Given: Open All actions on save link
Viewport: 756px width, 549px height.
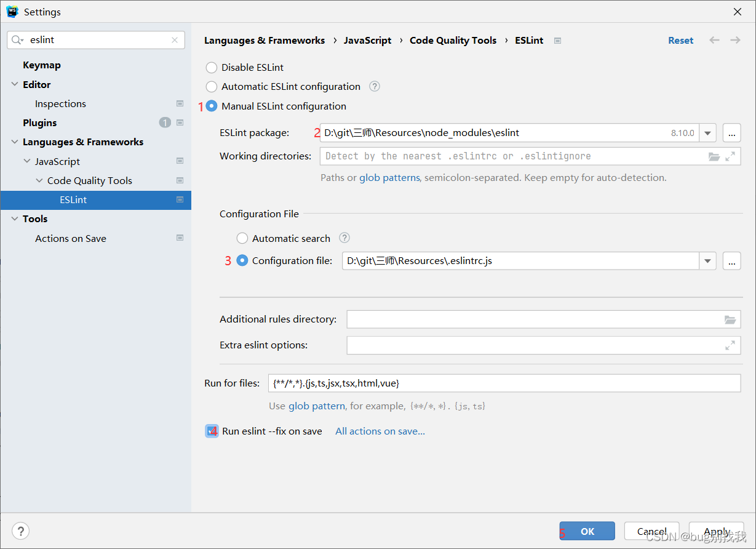Looking at the screenshot, I should point(380,431).
